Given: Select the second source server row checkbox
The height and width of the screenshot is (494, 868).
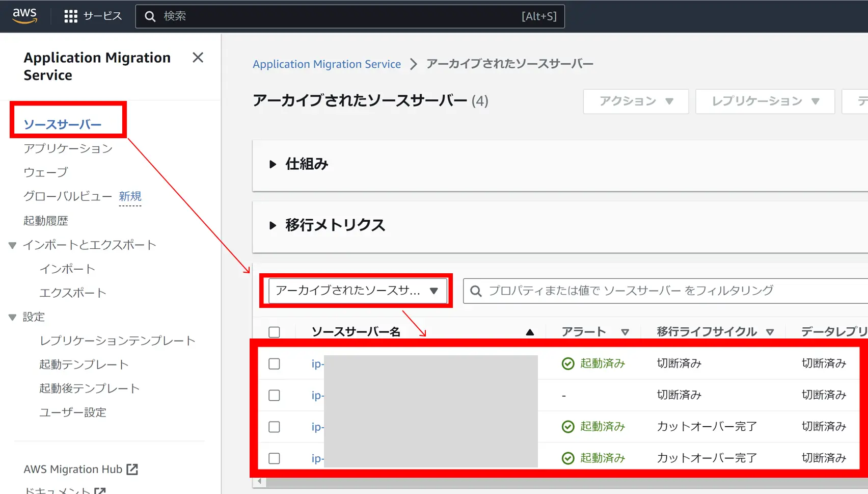Looking at the screenshot, I should coord(274,395).
